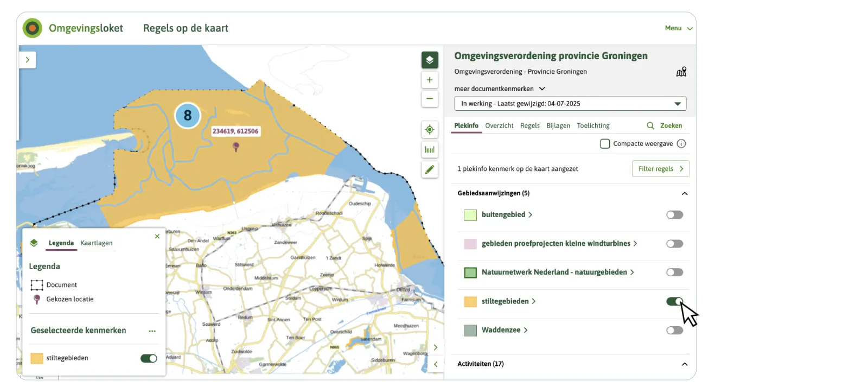This screenshot has height=387, width=868.
Task: Click the info icon next to Compacte weergave
Action: coord(681,144)
